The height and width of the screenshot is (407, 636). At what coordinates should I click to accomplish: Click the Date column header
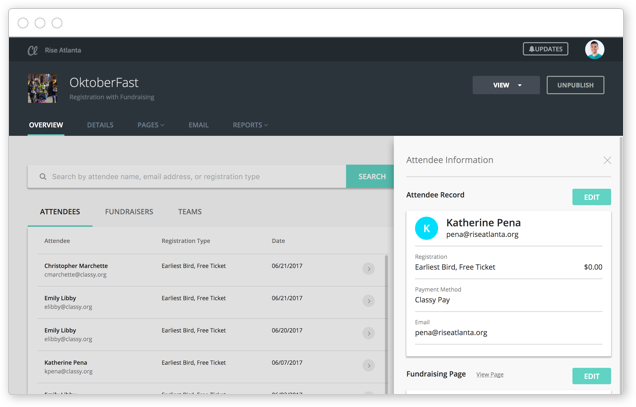278,241
